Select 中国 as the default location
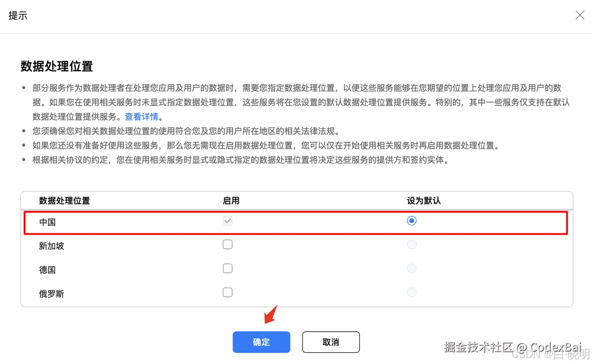Image resolution: width=592 pixels, height=364 pixels. pyautogui.click(x=412, y=221)
